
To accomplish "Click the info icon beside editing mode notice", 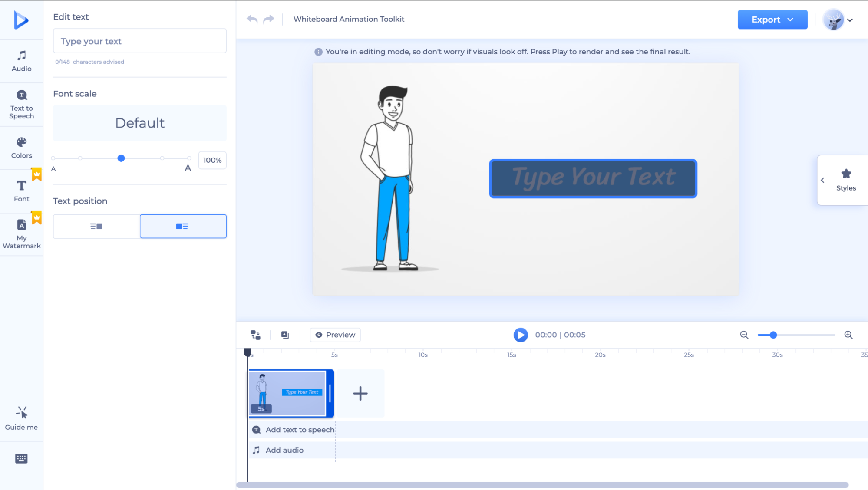I will tap(318, 52).
